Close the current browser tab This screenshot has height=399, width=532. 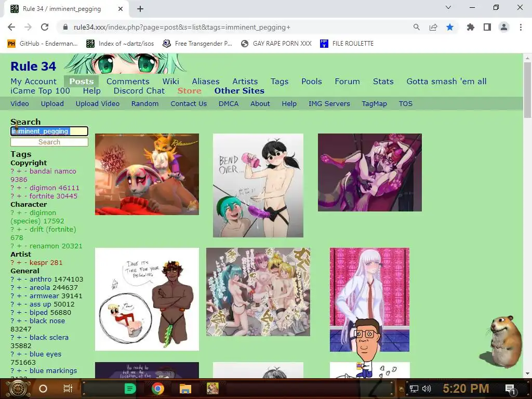121,9
